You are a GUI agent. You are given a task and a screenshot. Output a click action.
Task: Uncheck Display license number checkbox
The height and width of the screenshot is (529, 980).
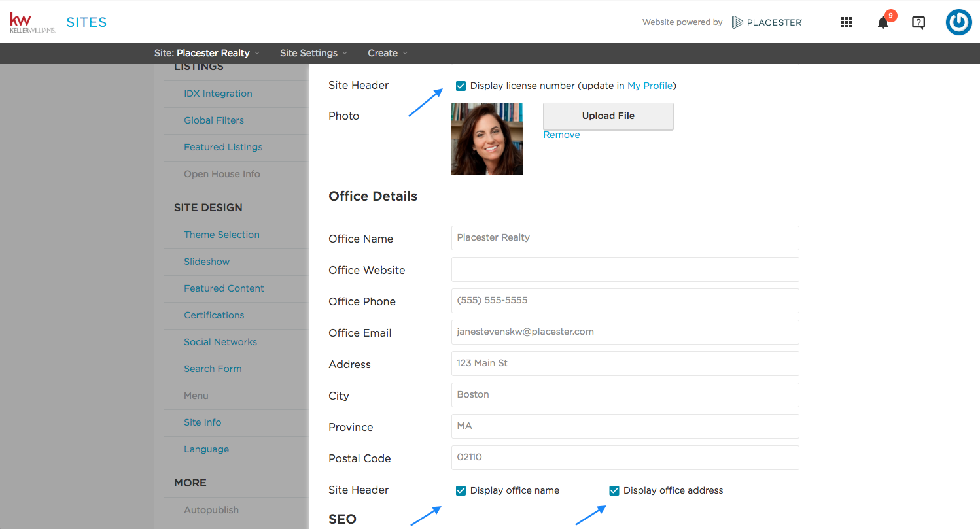click(461, 86)
